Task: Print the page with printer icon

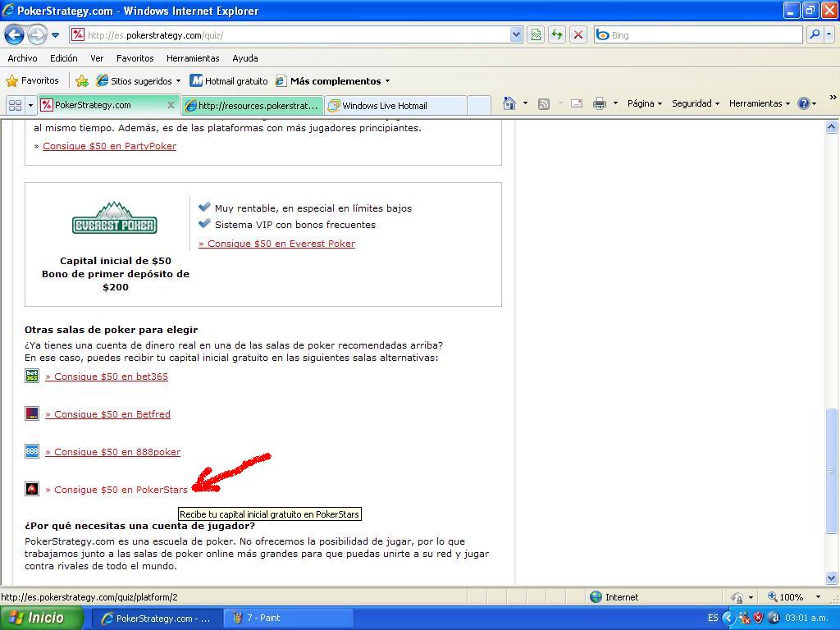Action: coord(600,104)
